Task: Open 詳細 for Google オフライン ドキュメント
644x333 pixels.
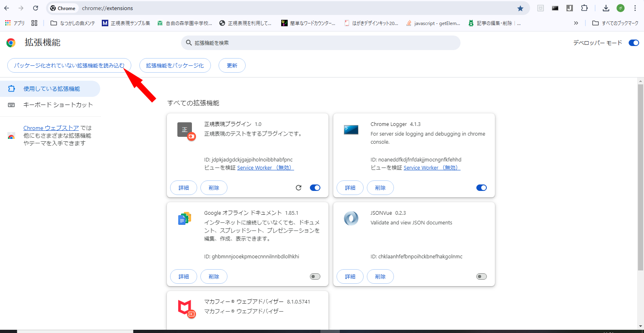Action: click(x=184, y=276)
